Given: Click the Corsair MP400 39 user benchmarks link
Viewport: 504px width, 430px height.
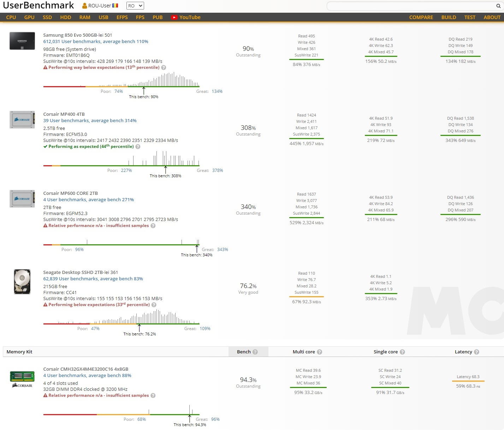Looking at the screenshot, I should 90,120.
